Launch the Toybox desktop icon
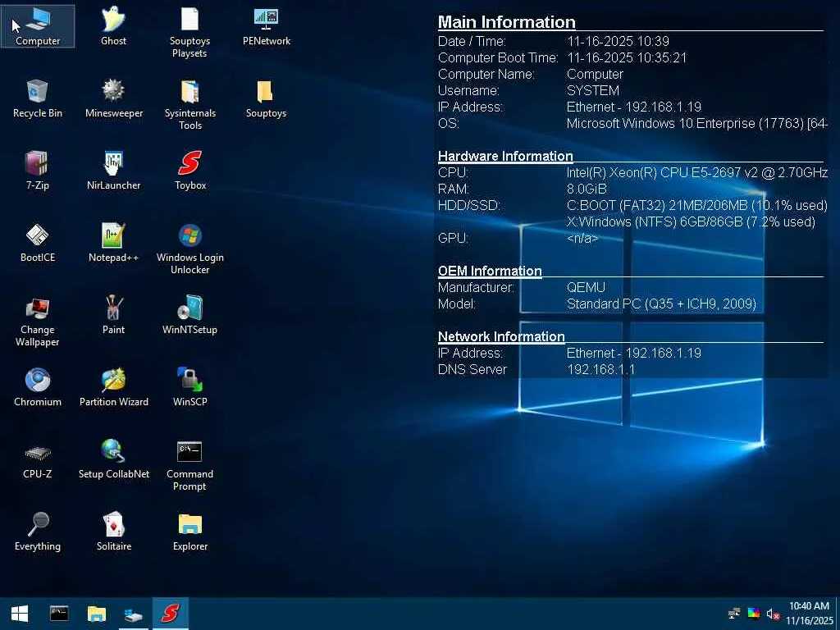The height and width of the screenshot is (630, 840). [189, 171]
